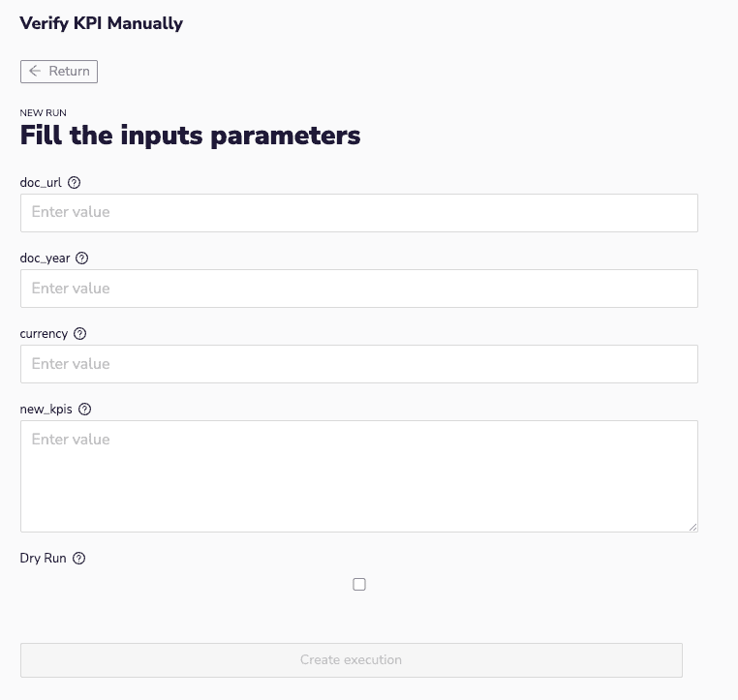Click the new_kpis textarea resize handle
The width and height of the screenshot is (738, 700).
pos(692,527)
